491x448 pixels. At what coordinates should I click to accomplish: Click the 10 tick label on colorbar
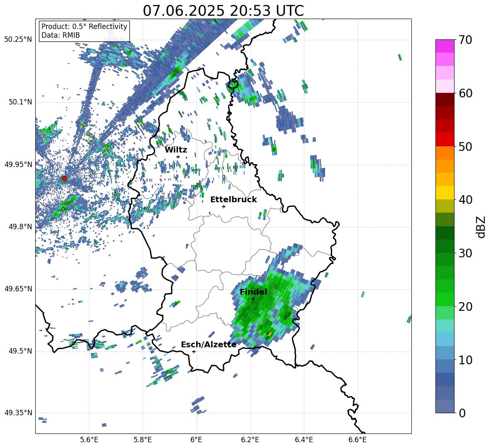465,360
